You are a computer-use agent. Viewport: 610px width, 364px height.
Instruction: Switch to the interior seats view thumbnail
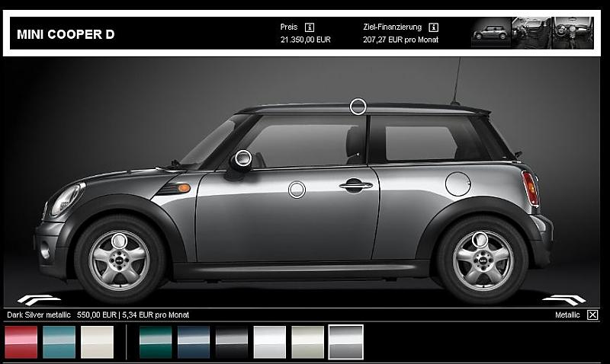531,33
